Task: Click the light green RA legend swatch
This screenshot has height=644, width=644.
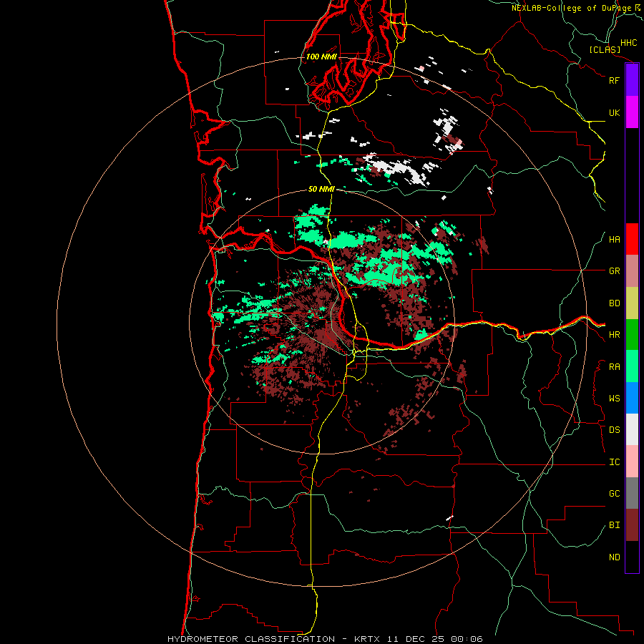Action: tap(632, 366)
